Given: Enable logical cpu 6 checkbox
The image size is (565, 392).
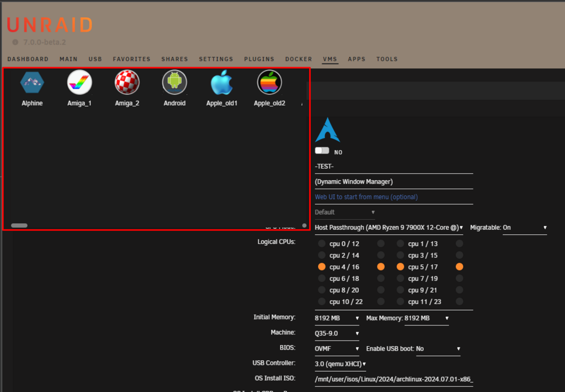Looking at the screenshot, I should pyautogui.click(x=322, y=278).
